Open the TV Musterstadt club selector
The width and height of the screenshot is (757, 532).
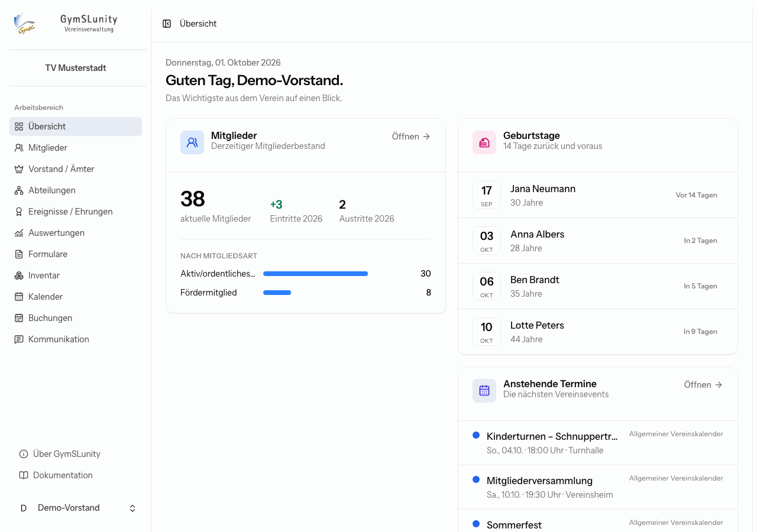[76, 68]
